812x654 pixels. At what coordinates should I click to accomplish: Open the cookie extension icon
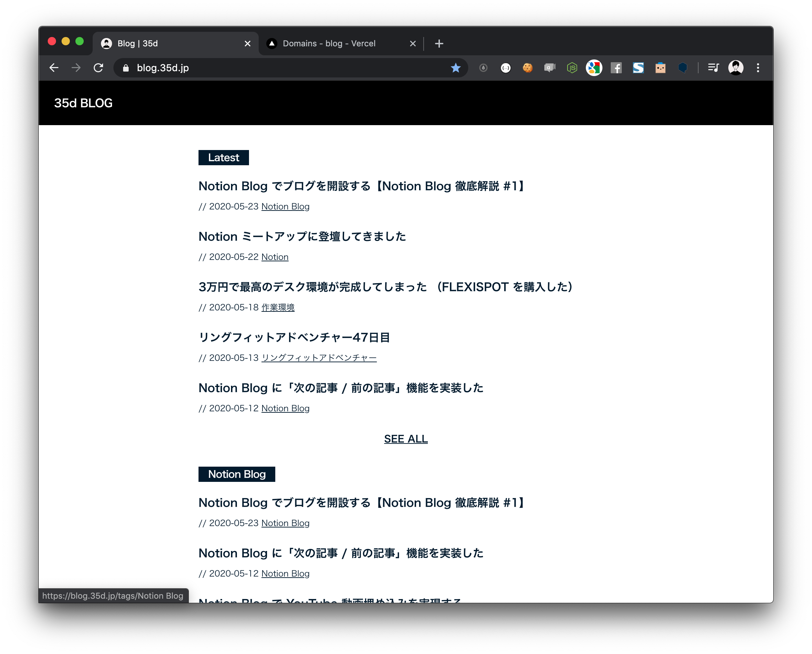pos(527,68)
